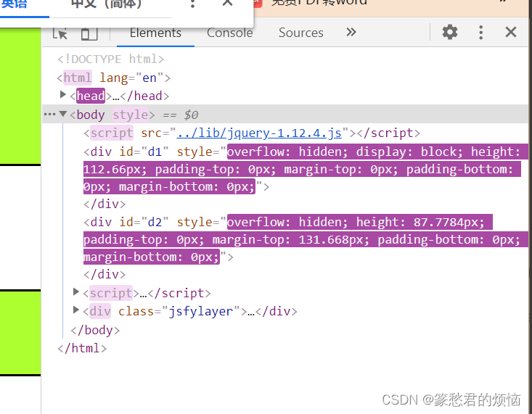Click the style attribute on body

click(131, 115)
